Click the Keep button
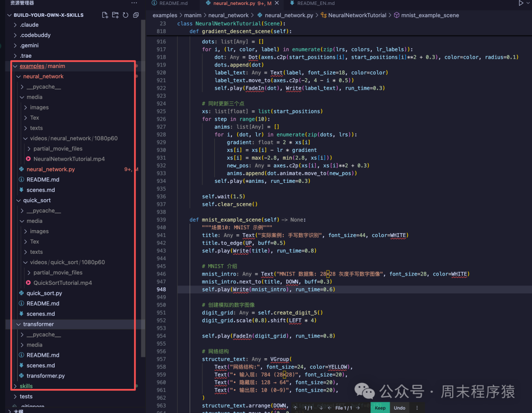Viewport: 532px width, 413px height. pos(380,408)
